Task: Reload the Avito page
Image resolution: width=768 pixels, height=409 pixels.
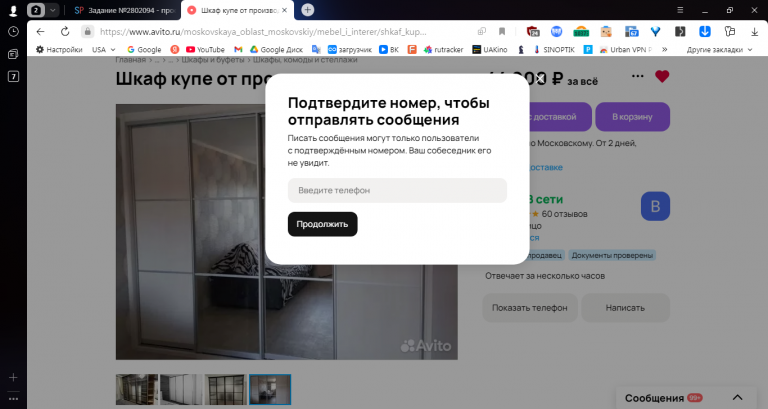Action: (65, 32)
